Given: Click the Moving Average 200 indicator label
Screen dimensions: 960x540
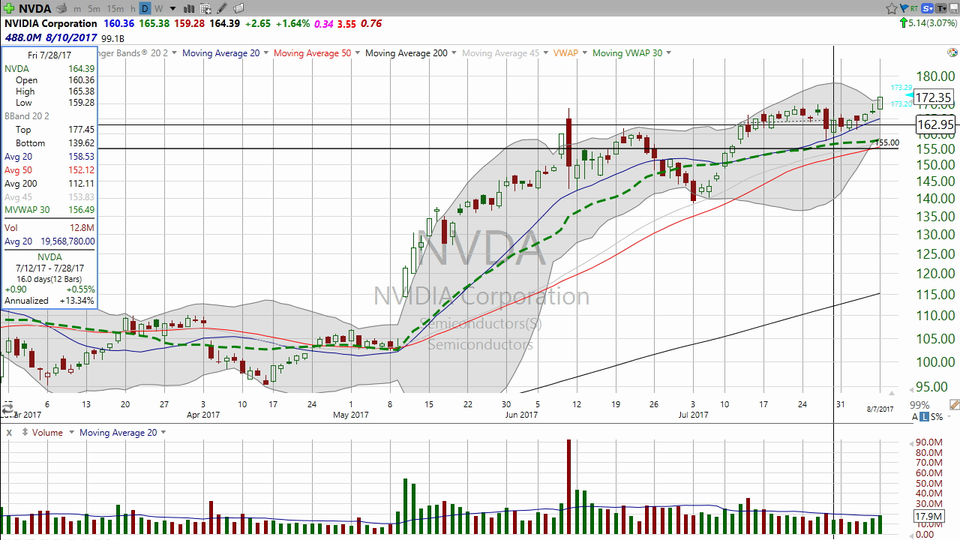Looking at the screenshot, I should 407,53.
